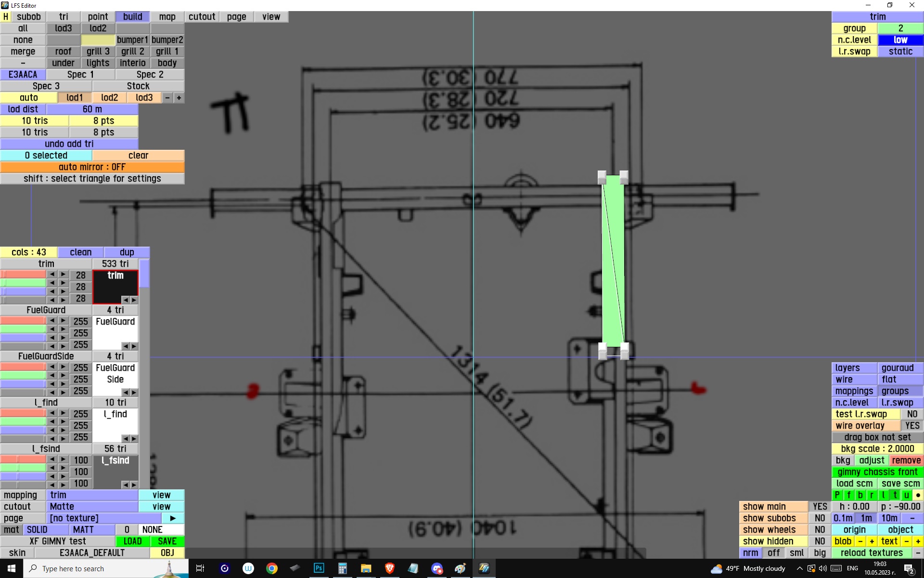Click trim red channel right arrow
Viewport: 924px width, 578px height.
[x=63, y=274]
